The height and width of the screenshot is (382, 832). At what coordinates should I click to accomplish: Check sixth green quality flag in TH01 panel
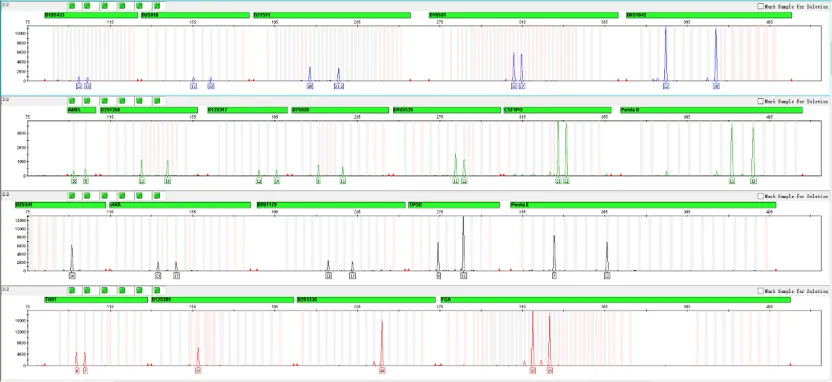click(x=157, y=290)
